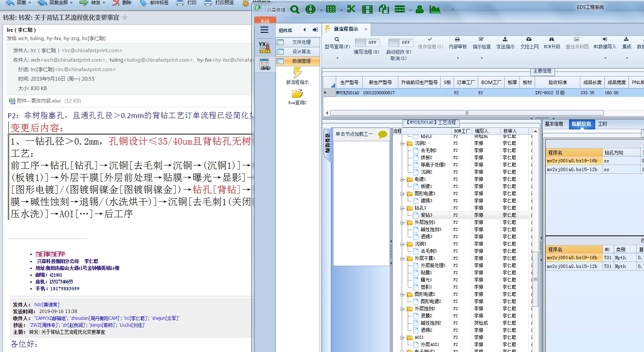This screenshot has width=644, height=352.
Task: Open 数据管理 component group
Action: pos(298,61)
